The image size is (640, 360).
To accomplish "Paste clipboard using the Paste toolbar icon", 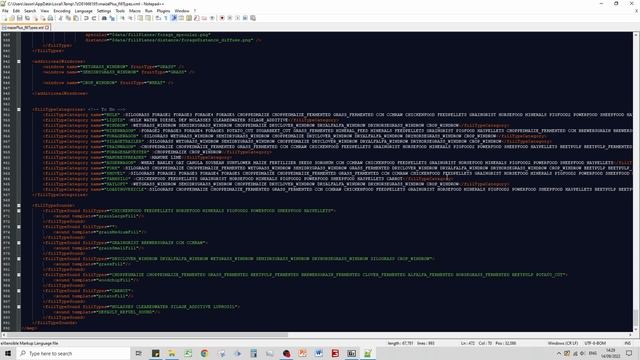I will coord(76,18).
